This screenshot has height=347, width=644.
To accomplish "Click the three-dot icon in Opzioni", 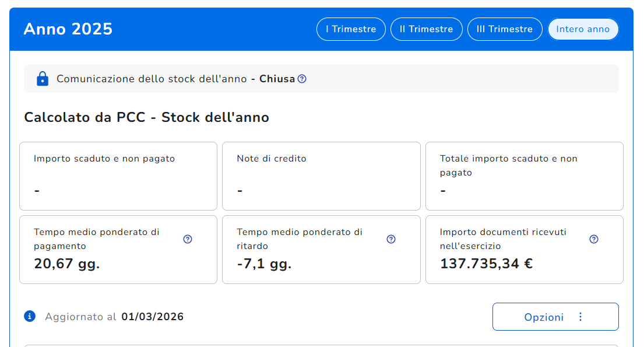I will point(580,317).
